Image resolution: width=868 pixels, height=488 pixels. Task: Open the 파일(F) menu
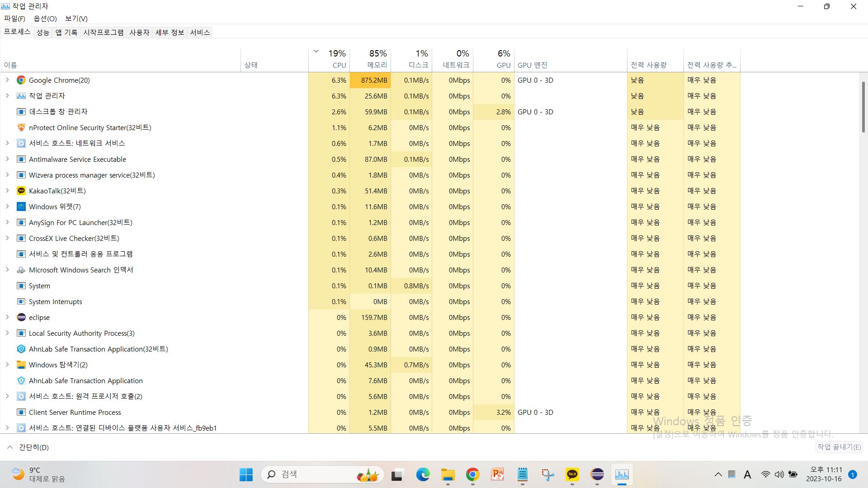14,19
